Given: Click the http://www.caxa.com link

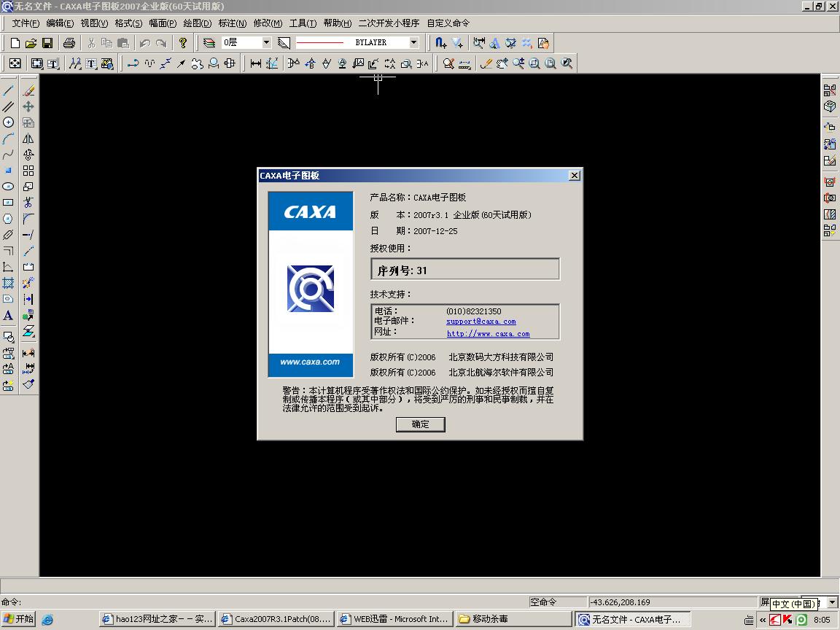Looking at the screenshot, I should pyautogui.click(x=489, y=334).
